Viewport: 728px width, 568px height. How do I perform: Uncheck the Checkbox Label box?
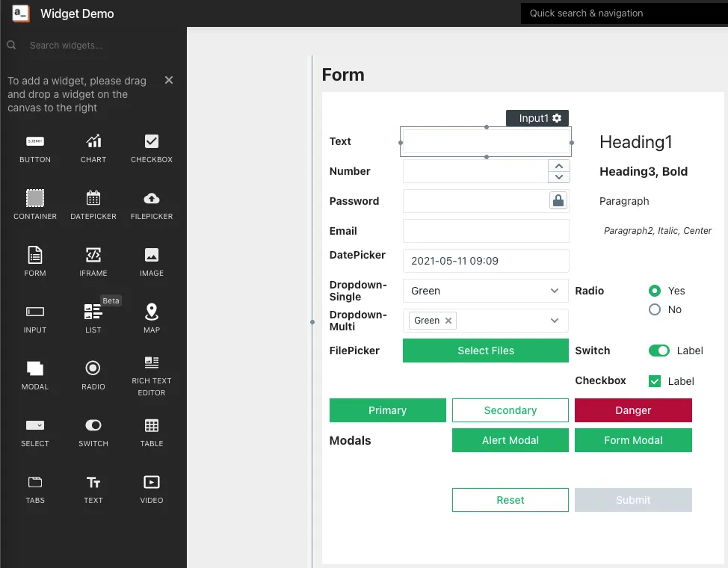[655, 381]
